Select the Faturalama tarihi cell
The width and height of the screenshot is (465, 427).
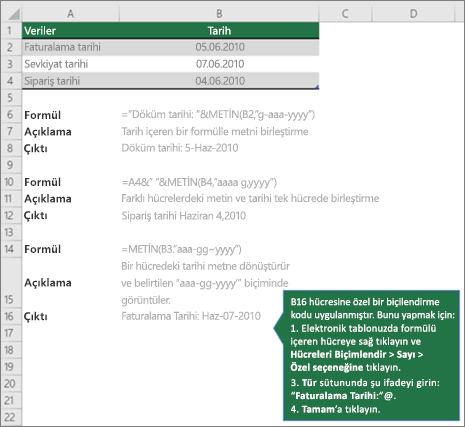pos(71,47)
